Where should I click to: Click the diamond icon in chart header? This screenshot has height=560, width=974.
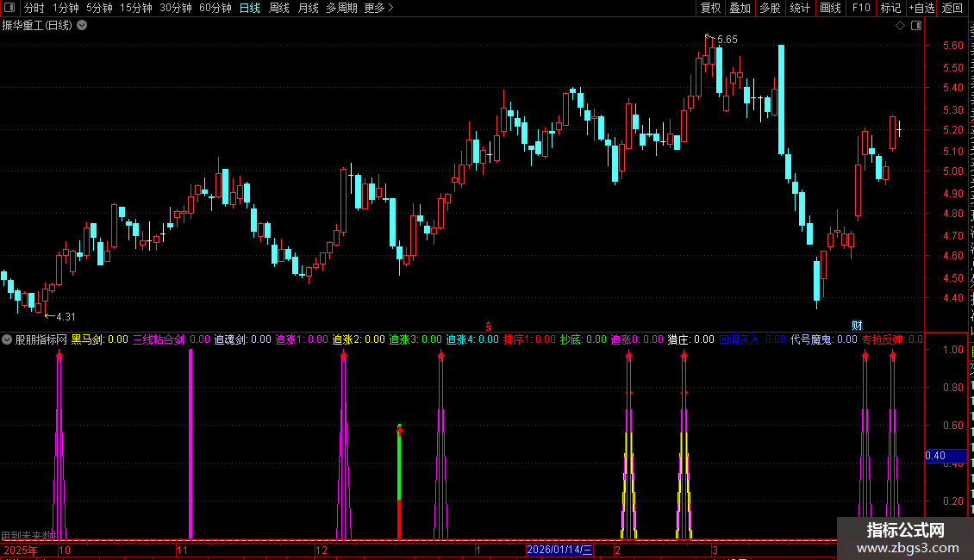click(900, 26)
